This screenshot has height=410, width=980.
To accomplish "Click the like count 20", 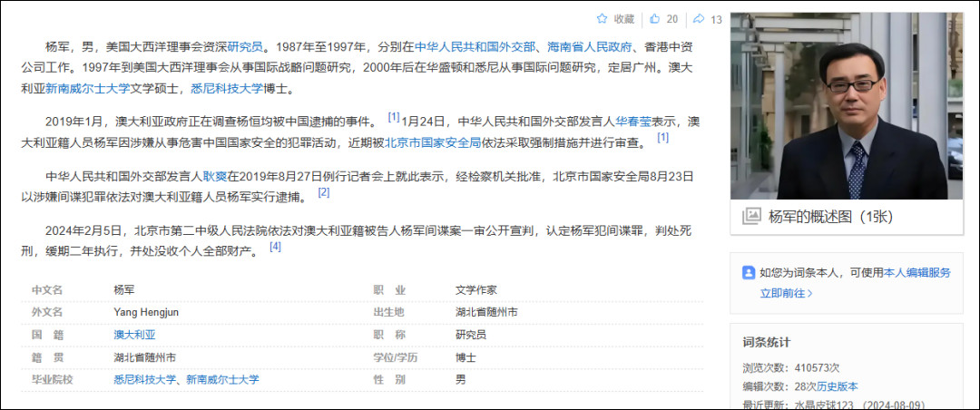I will point(671,19).
